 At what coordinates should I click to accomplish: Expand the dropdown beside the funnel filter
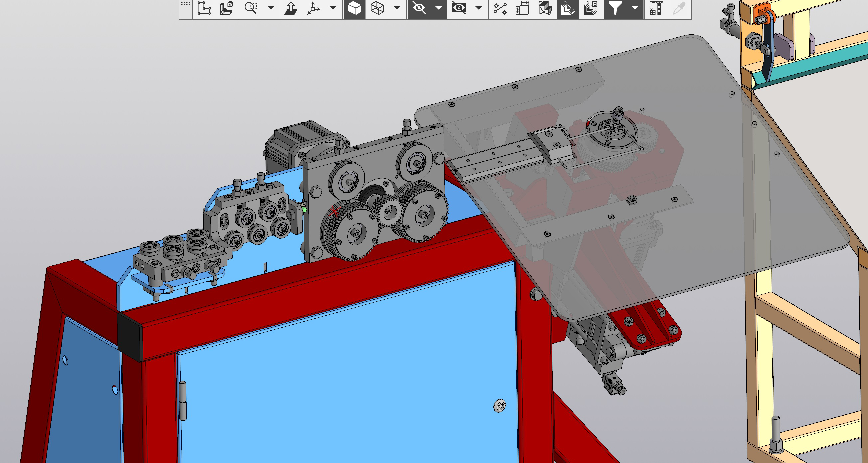635,8
